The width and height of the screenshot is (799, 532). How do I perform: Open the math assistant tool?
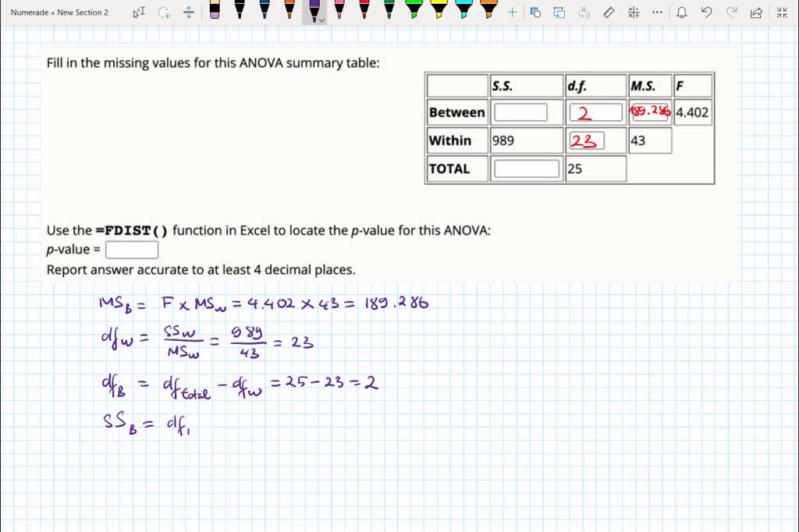point(632,12)
